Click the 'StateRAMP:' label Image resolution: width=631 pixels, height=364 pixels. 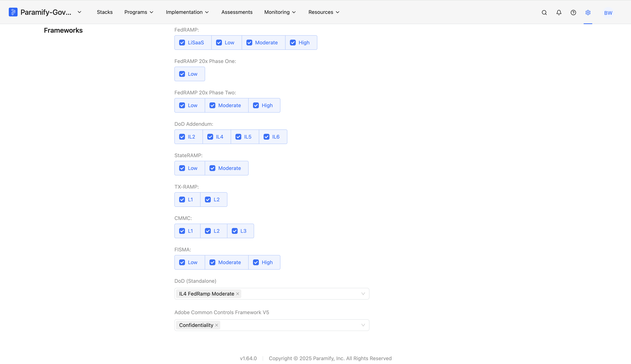pos(188,156)
